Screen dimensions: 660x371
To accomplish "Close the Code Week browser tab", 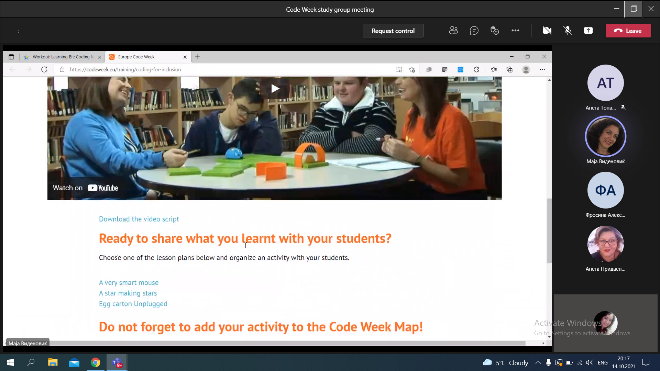I will (x=185, y=57).
